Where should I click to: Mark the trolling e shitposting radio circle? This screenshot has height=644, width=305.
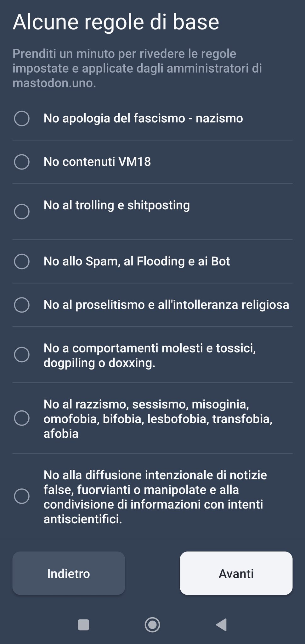[x=22, y=211]
